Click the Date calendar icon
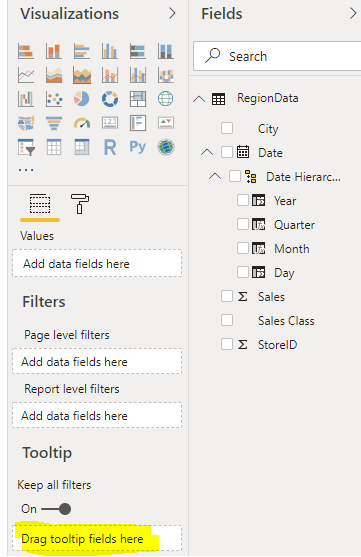The height and width of the screenshot is (557, 361). 243,152
